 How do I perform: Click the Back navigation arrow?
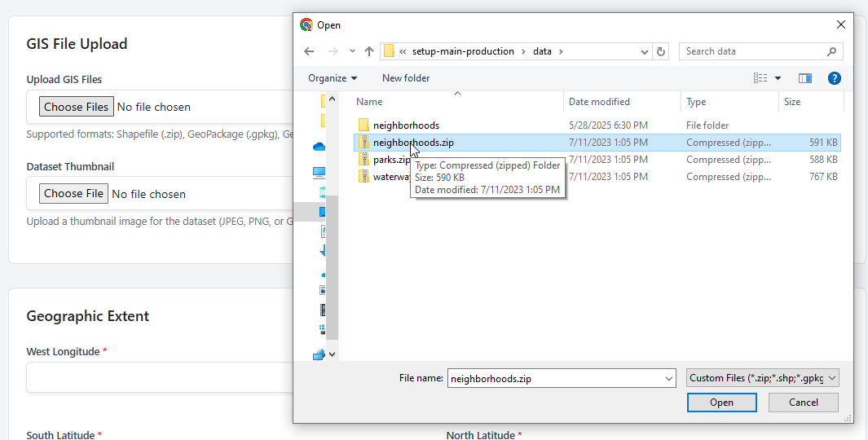309,51
